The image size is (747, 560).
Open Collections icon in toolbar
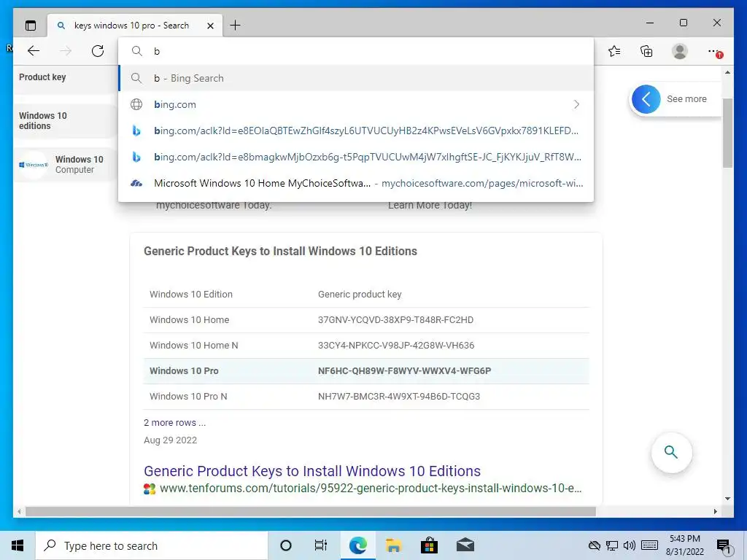tap(646, 51)
